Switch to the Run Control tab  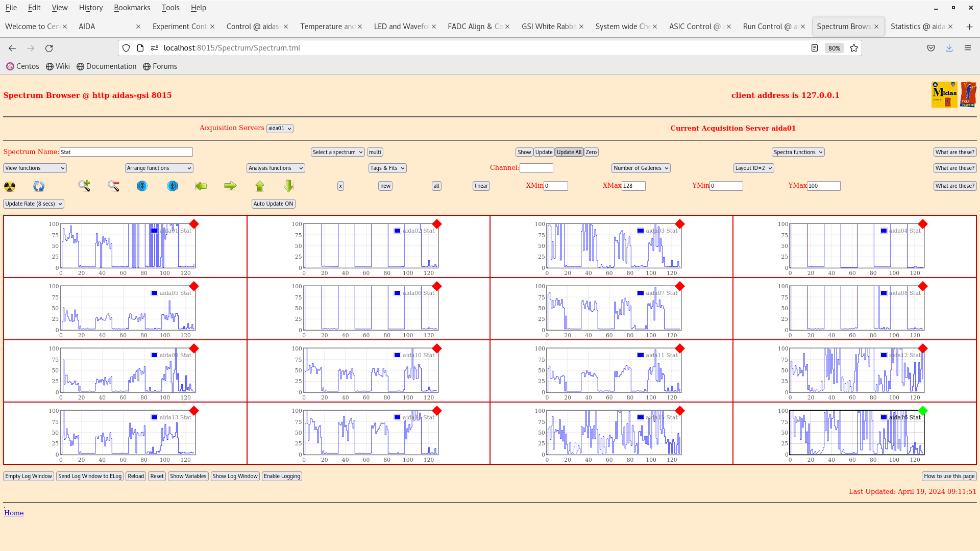[774, 27]
